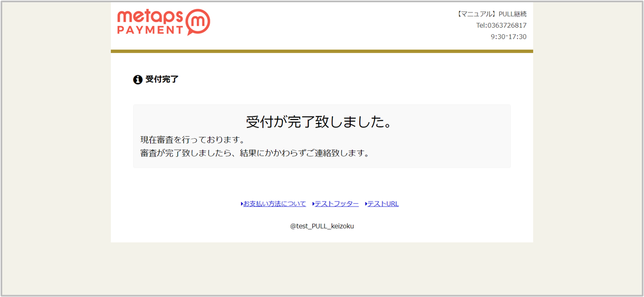This screenshot has height=297, width=644.
Task: Follow the テストURL link
Action: coord(383,204)
